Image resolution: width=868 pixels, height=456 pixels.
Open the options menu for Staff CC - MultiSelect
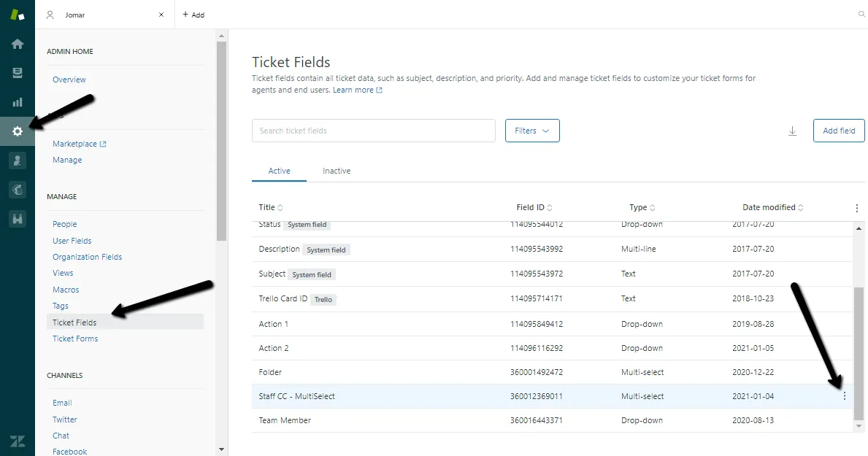(x=844, y=396)
